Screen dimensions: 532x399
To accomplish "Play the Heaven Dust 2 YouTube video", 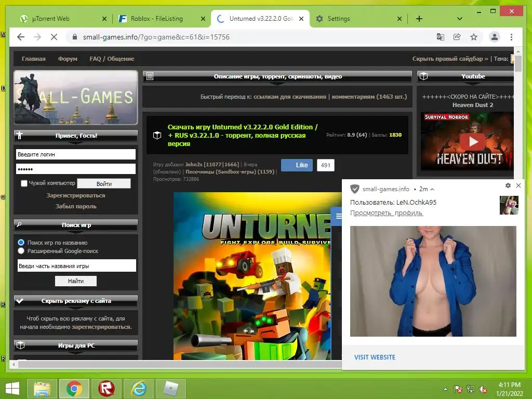I will coord(473,141).
